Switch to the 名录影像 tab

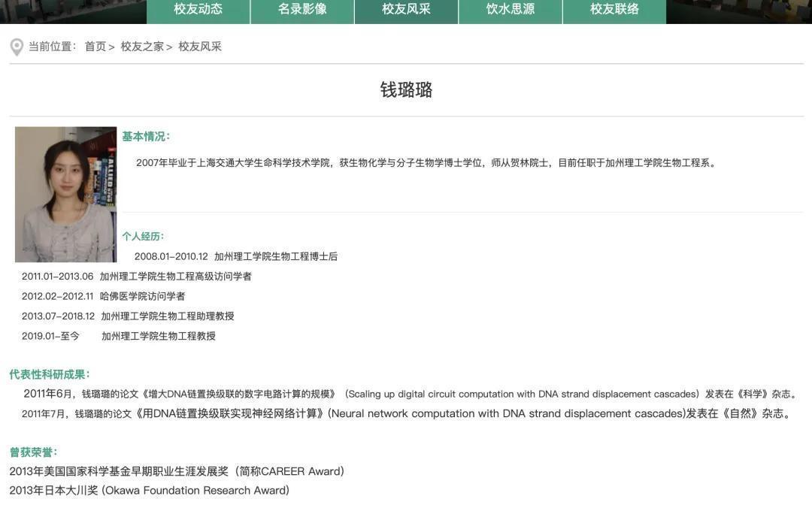coord(302,10)
